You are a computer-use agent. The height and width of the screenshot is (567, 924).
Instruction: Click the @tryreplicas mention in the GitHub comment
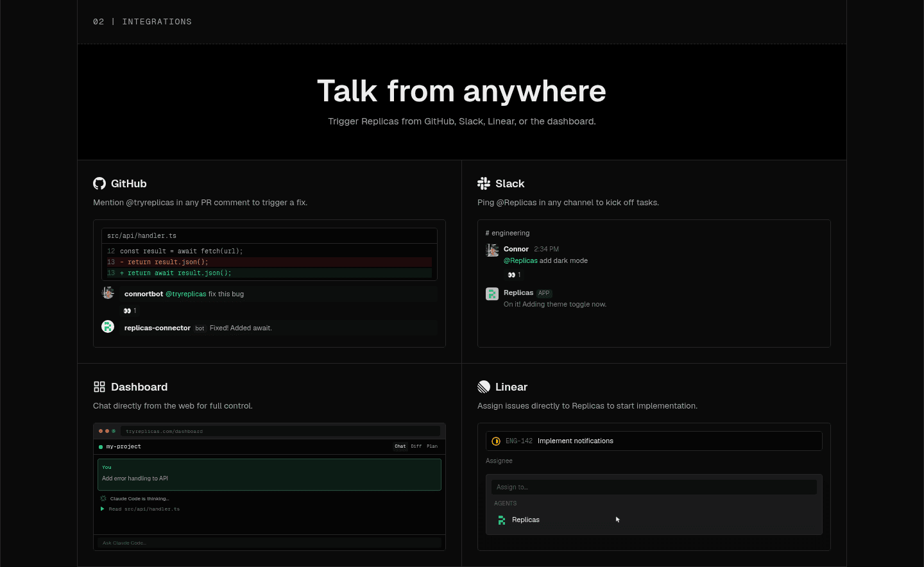[x=186, y=294]
